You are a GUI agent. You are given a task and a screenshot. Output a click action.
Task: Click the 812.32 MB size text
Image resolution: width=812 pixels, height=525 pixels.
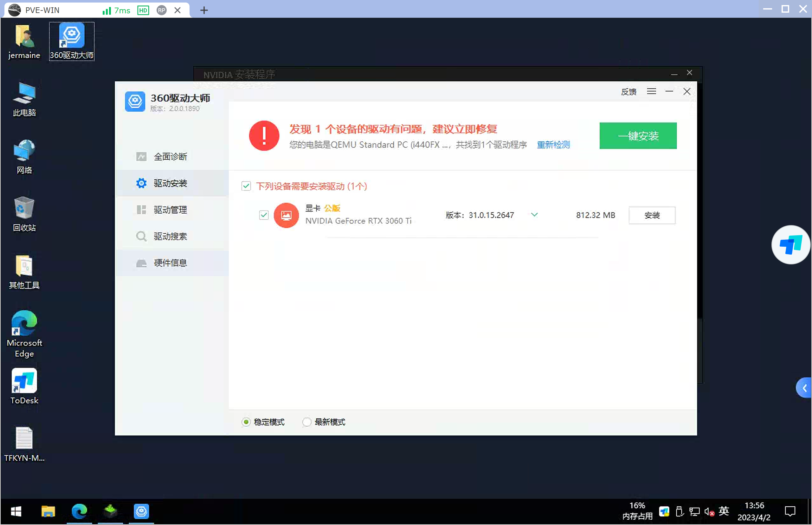tap(595, 215)
